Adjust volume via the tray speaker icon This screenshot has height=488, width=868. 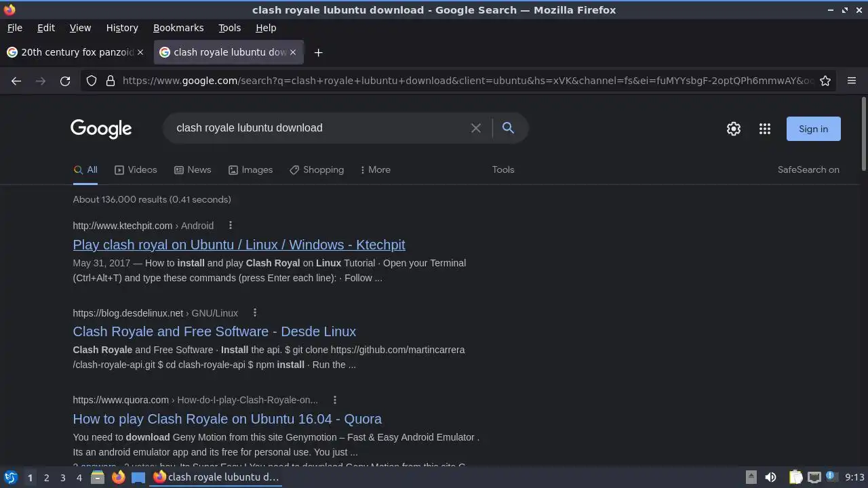coord(771,477)
